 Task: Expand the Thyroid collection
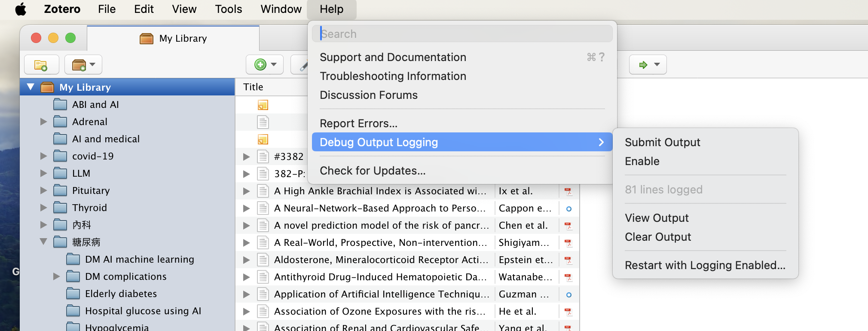click(43, 208)
